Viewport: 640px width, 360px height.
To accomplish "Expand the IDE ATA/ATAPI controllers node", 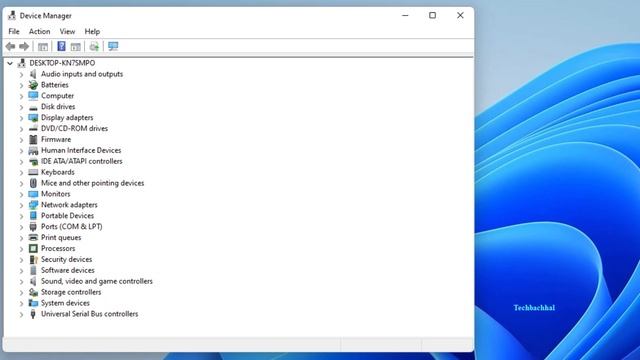I will [21, 162].
